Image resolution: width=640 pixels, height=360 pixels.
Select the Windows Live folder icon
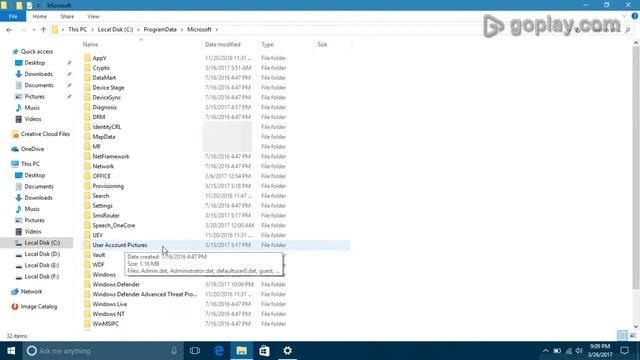point(87,304)
